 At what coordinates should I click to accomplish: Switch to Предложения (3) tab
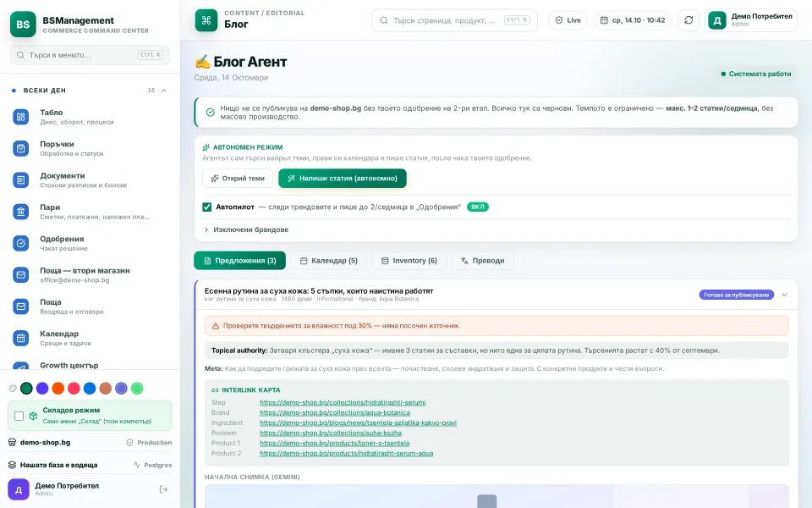(239, 261)
